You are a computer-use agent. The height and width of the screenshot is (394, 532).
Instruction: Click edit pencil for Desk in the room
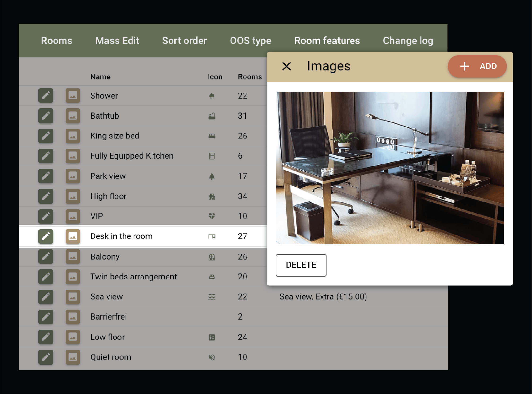click(x=46, y=236)
